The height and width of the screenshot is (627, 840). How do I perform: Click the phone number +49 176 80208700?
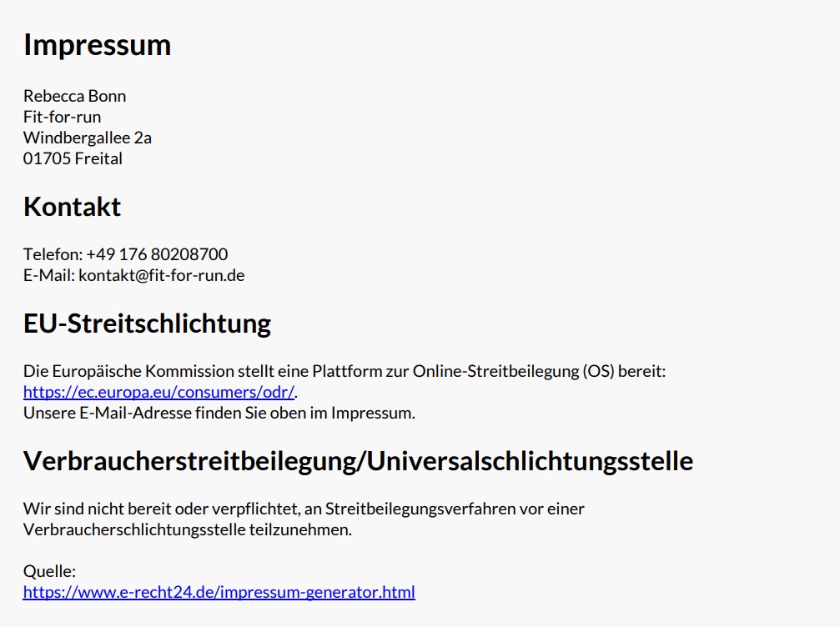pos(157,253)
